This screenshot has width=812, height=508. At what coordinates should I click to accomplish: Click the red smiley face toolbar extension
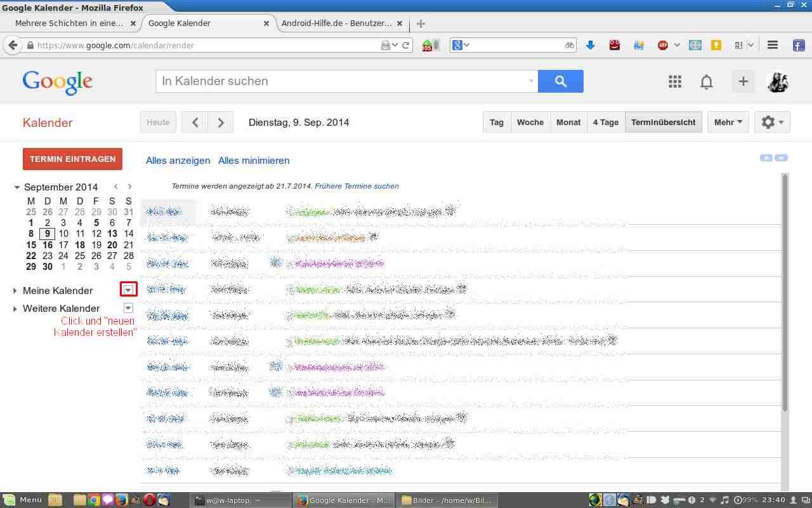[614, 45]
